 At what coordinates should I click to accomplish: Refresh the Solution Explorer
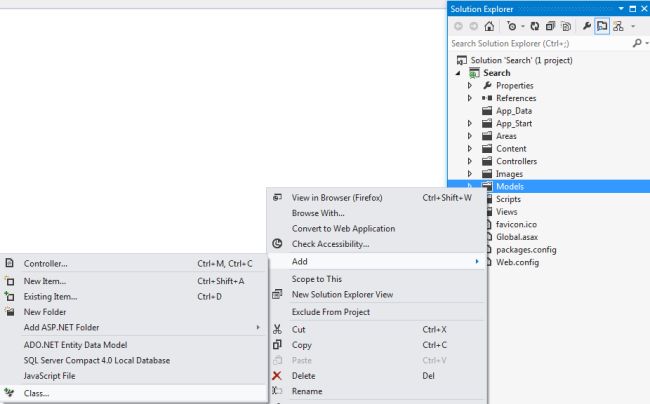[535, 27]
